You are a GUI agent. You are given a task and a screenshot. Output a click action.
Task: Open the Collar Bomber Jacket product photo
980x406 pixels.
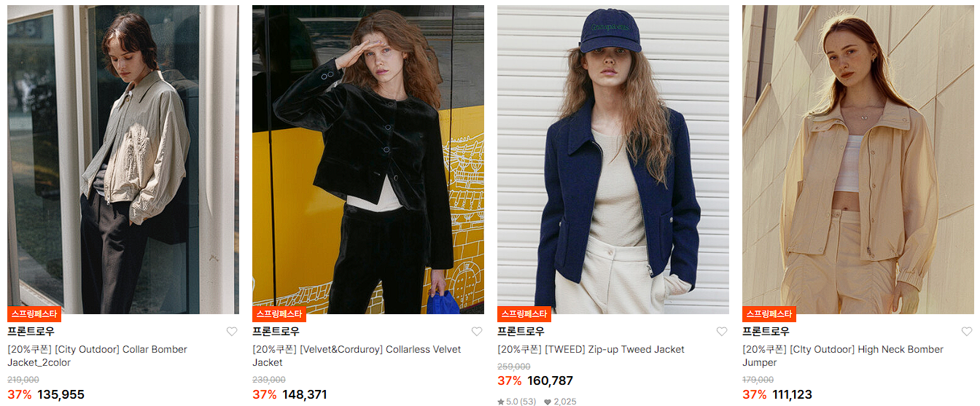pos(123,160)
